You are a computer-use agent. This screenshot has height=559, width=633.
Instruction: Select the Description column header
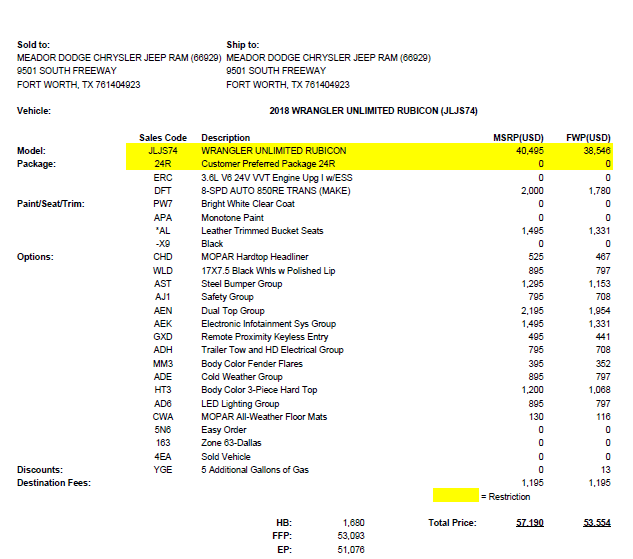(x=226, y=138)
